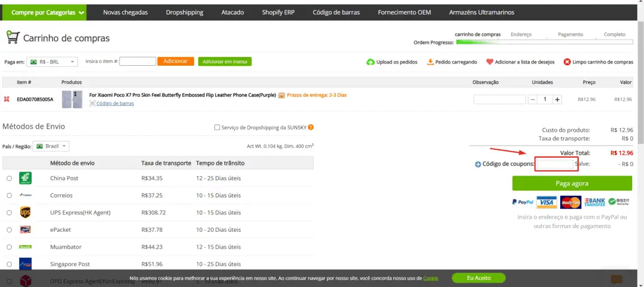This screenshot has height=287, width=644.
Task: Click the ePacket logo icon
Action: 25,230
